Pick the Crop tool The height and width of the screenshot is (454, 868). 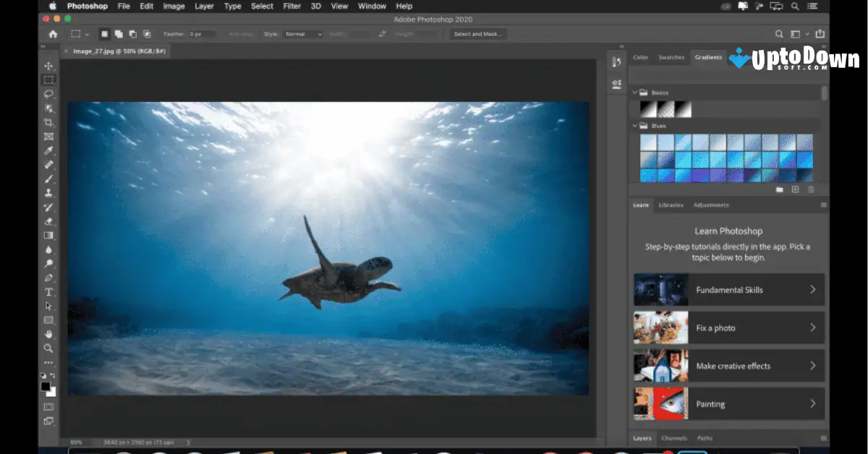point(49,122)
